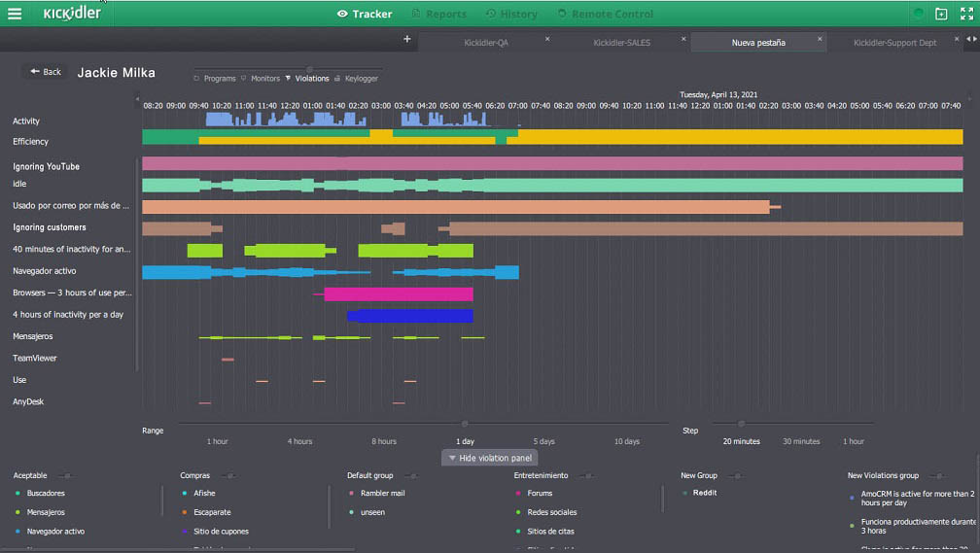Add a new tab with plus icon

tap(406, 39)
